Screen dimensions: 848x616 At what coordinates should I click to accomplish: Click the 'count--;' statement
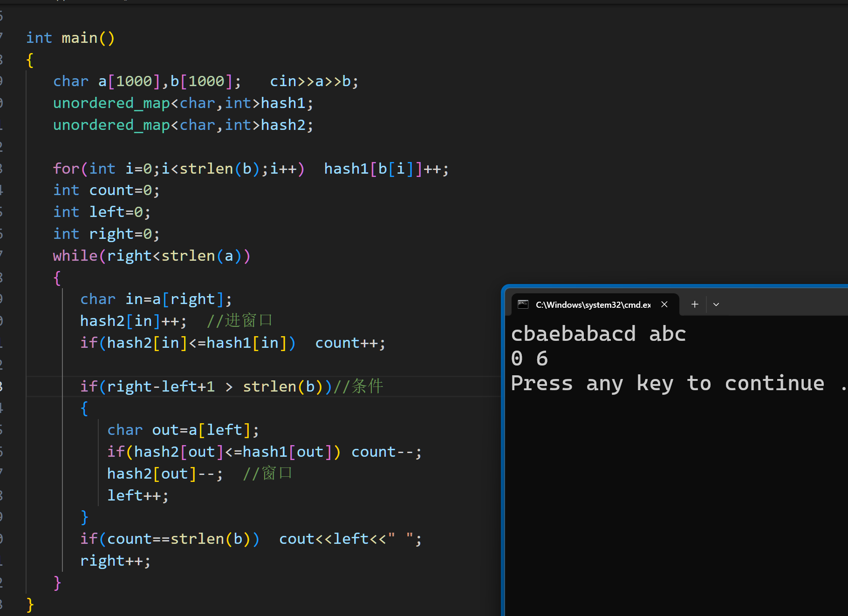point(387,452)
